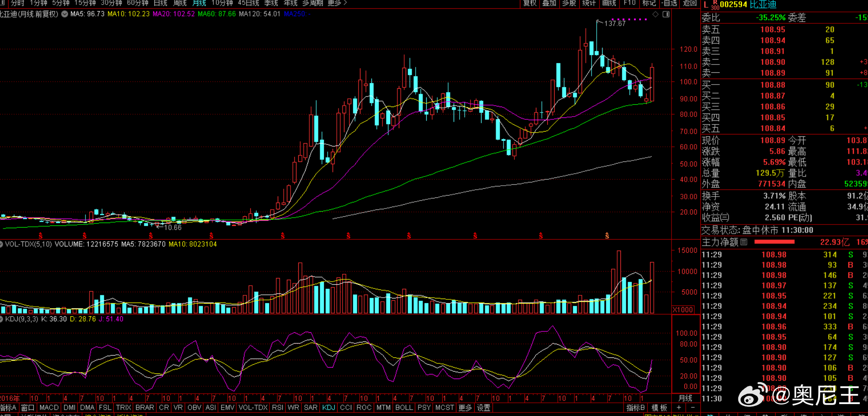Switch to the SAR indicator
The width and height of the screenshot is (868, 416).
tap(311, 407)
